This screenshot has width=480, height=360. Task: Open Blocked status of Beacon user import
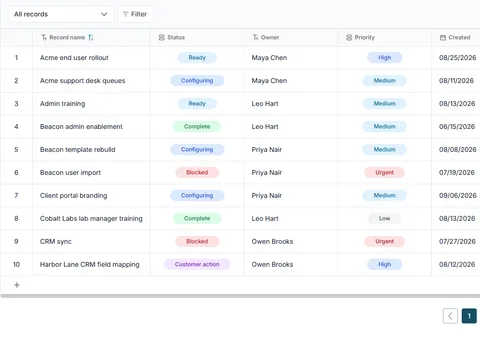point(197,173)
